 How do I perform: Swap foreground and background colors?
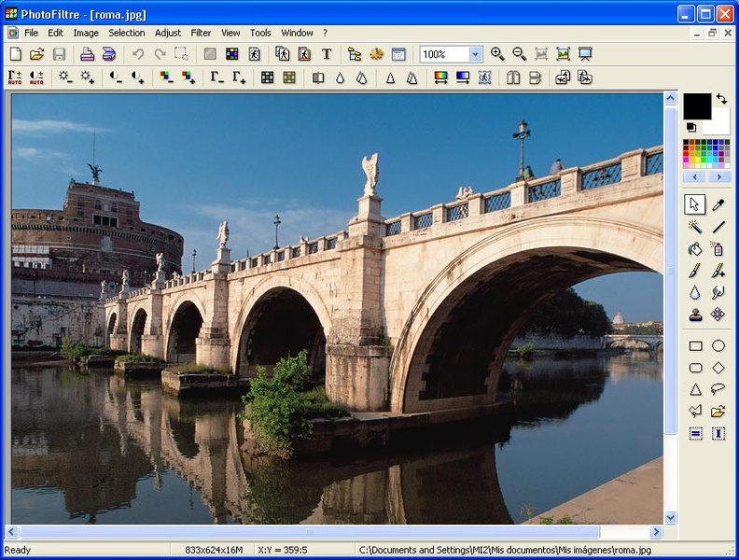pyautogui.click(x=721, y=98)
